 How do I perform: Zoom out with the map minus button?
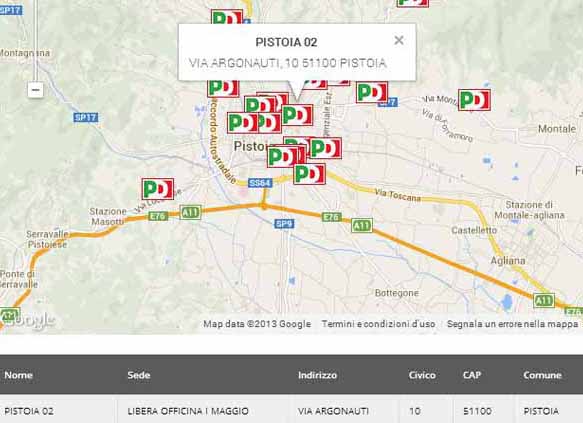[x=36, y=90]
